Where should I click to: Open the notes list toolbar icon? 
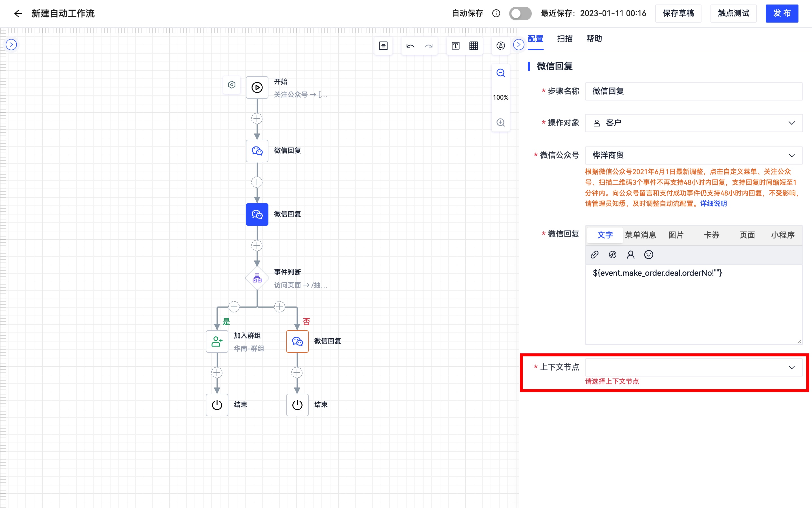pos(383,46)
